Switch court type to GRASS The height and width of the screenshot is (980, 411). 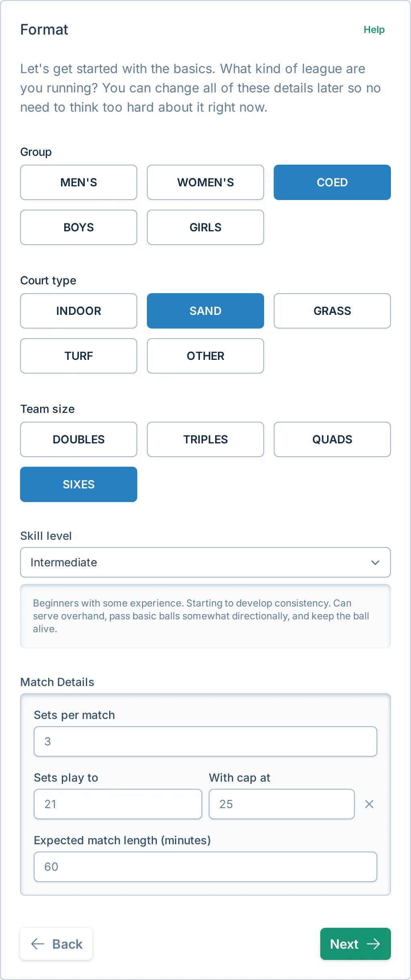tap(332, 311)
